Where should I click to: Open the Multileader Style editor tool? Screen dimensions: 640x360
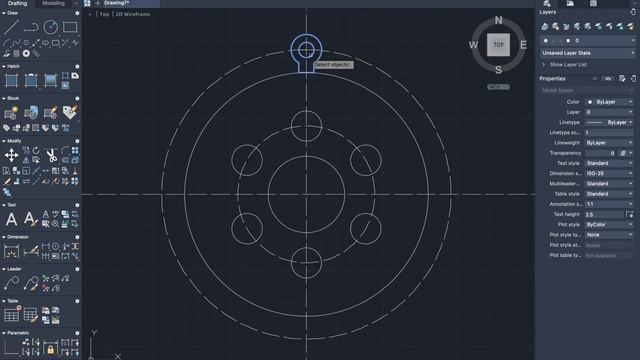coord(31,283)
